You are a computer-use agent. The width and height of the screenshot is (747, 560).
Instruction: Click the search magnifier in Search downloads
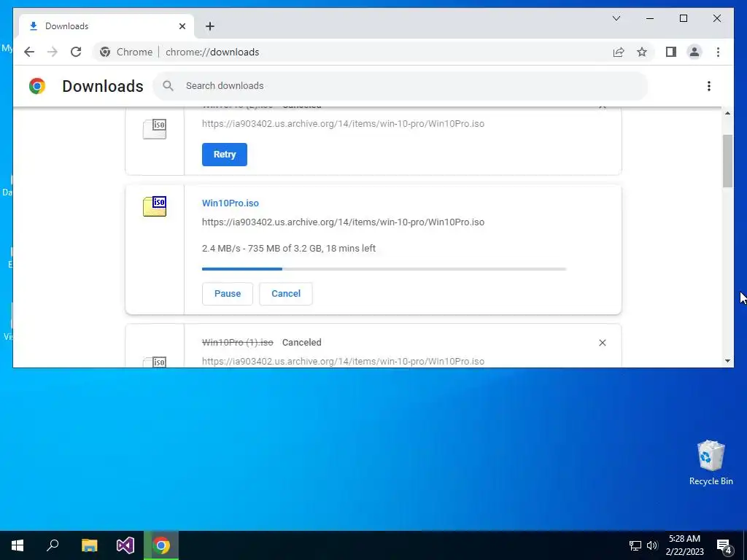pyautogui.click(x=168, y=86)
